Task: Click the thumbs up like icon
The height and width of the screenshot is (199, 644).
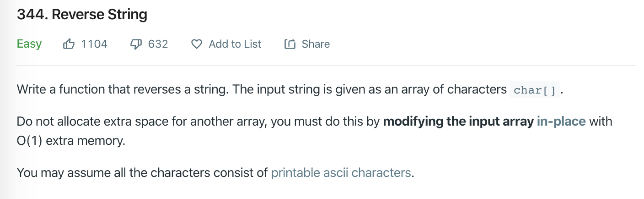Action: pos(68,44)
